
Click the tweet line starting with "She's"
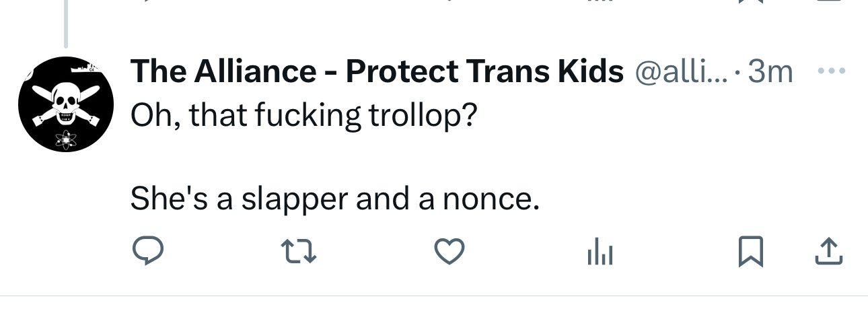[334, 198]
